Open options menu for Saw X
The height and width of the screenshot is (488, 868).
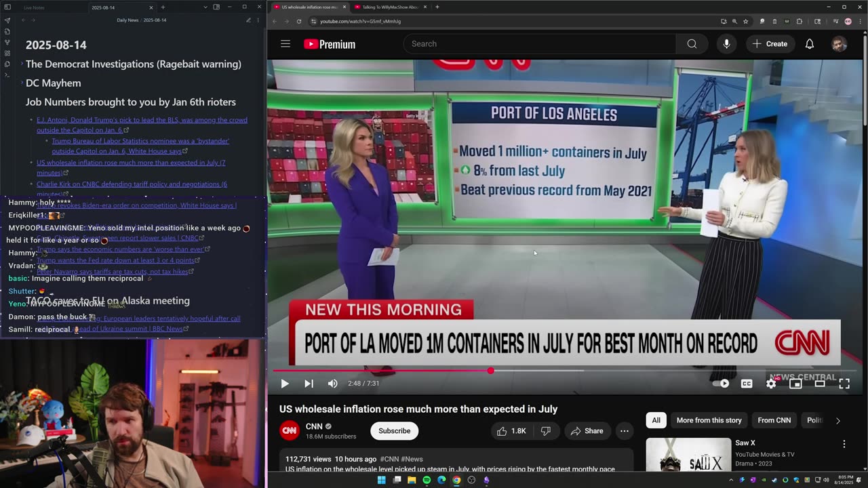(844, 444)
